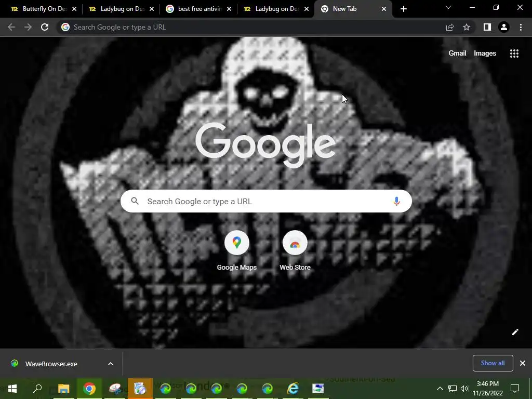Switch to the best free antivir... tab

click(x=198, y=9)
